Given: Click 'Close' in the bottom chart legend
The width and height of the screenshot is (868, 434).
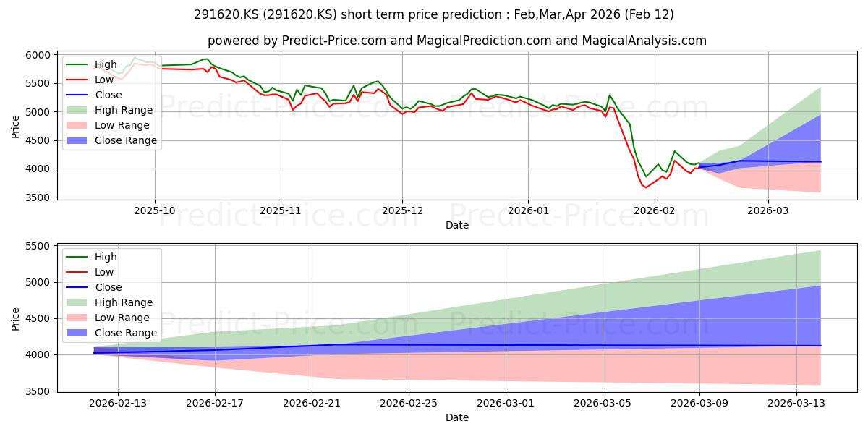Looking at the screenshot, I should [x=107, y=287].
